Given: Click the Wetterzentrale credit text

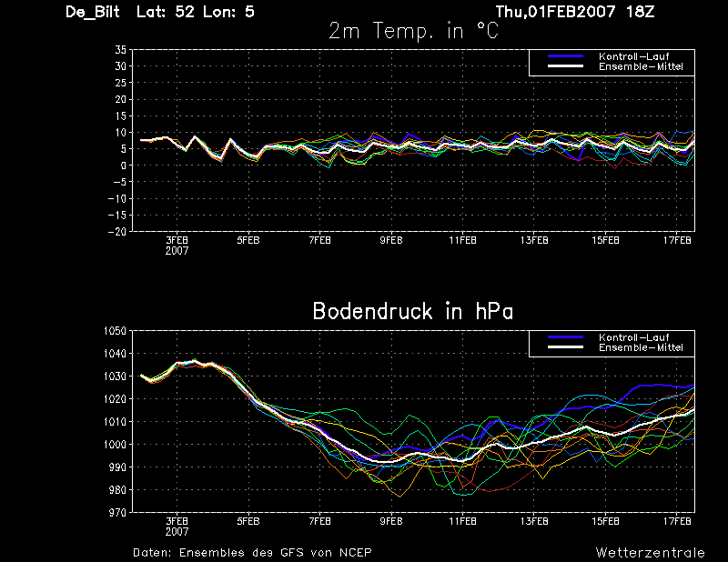Looking at the screenshot, I should click(650, 552).
